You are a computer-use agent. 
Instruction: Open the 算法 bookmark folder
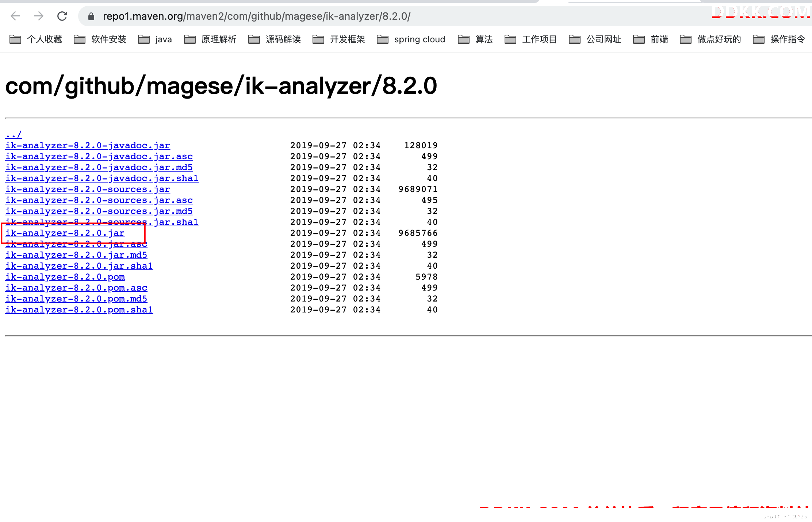click(475, 39)
